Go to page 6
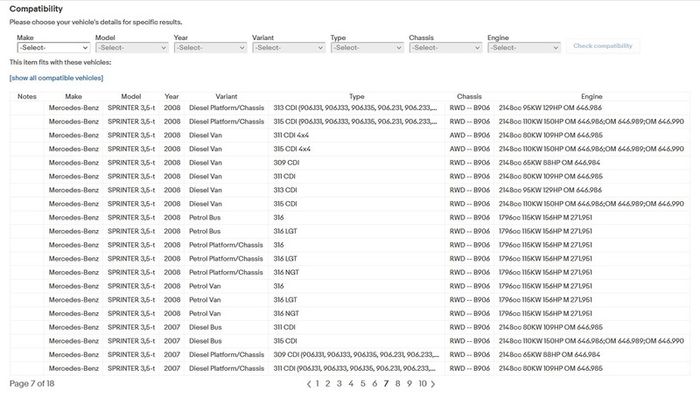Viewport: 700px width, 397px height. (x=375, y=384)
